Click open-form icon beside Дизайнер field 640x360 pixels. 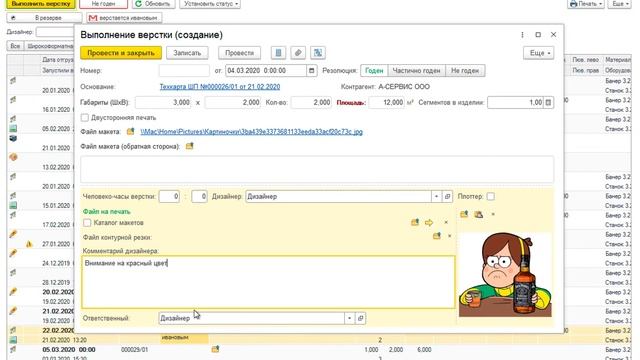pyautogui.click(x=447, y=196)
